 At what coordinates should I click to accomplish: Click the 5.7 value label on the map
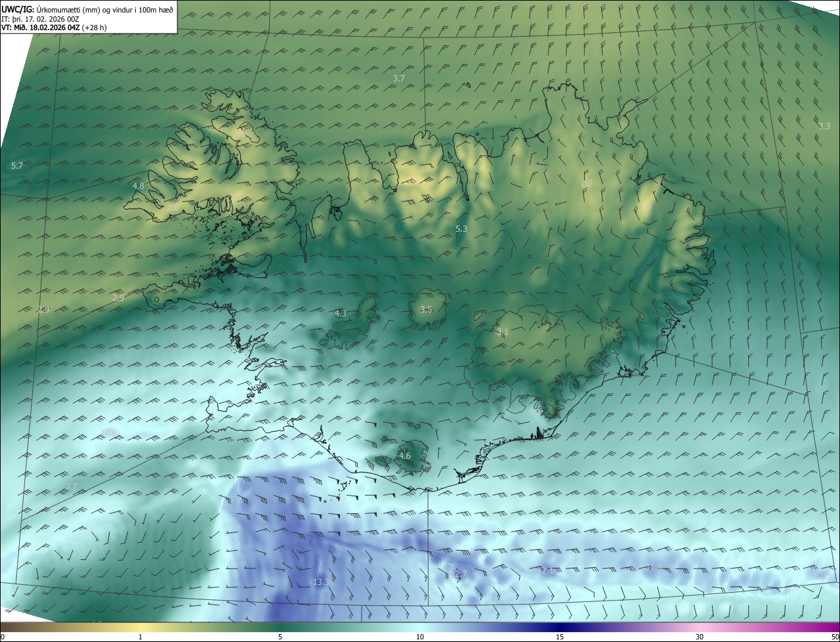coord(17,166)
